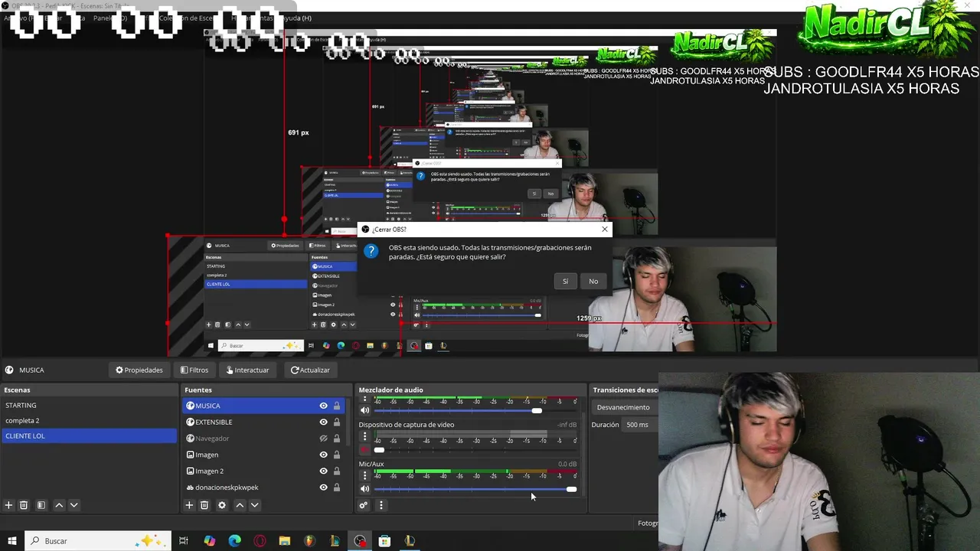
Task: Select the Imagen 2 source row
Action: 263,471
